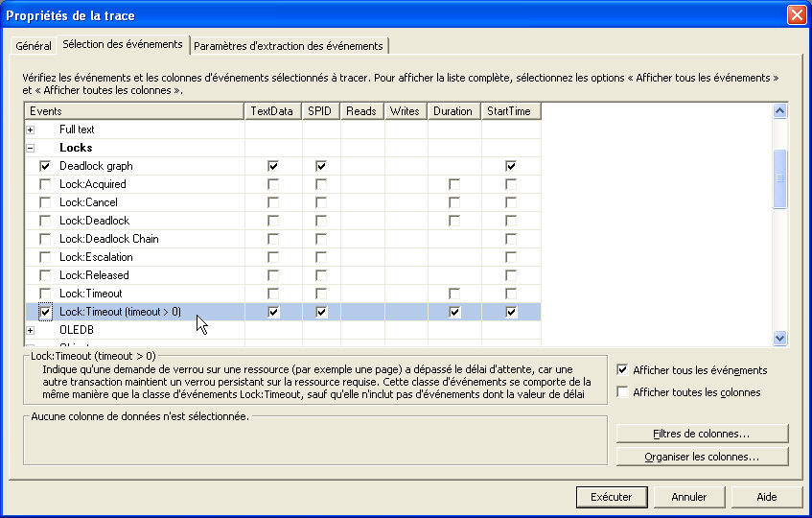Switch to the Général tab

(34, 46)
